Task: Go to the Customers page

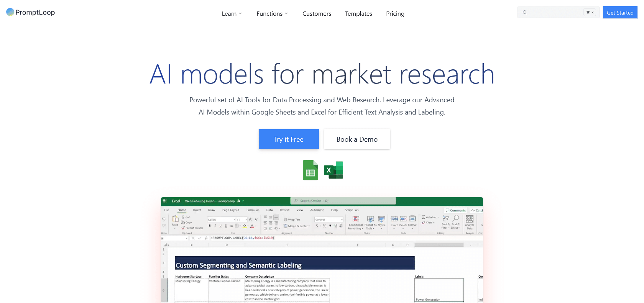Action: coord(317,14)
